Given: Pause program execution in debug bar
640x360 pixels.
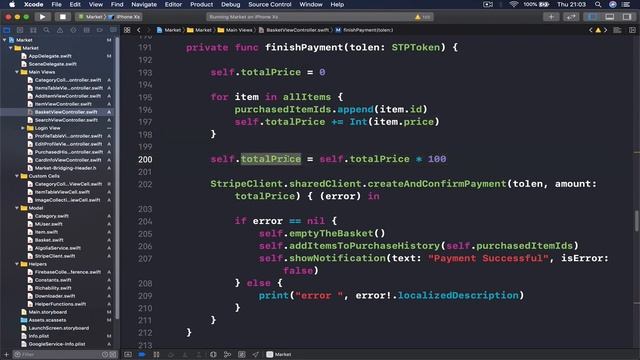Looking at the screenshot, I should coord(156,355).
